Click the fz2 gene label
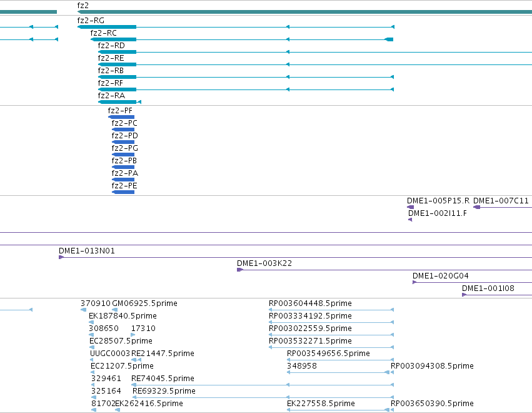 (x=83, y=6)
